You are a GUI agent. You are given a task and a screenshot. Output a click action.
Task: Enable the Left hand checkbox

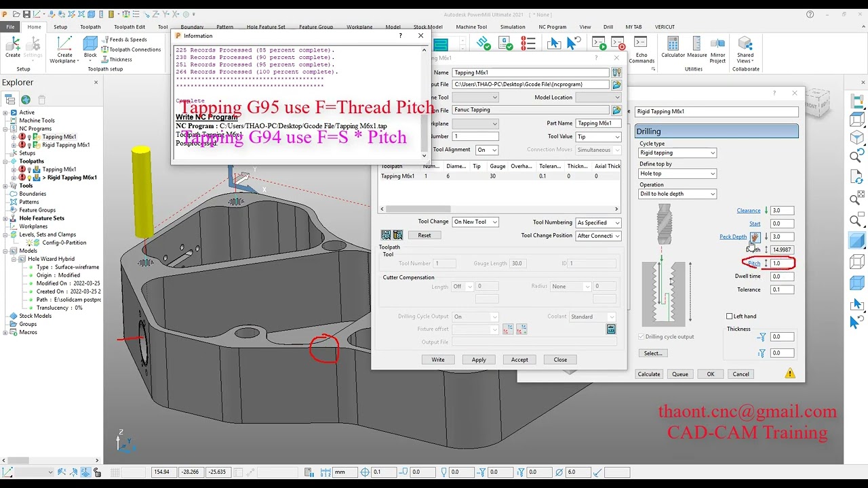[730, 317]
